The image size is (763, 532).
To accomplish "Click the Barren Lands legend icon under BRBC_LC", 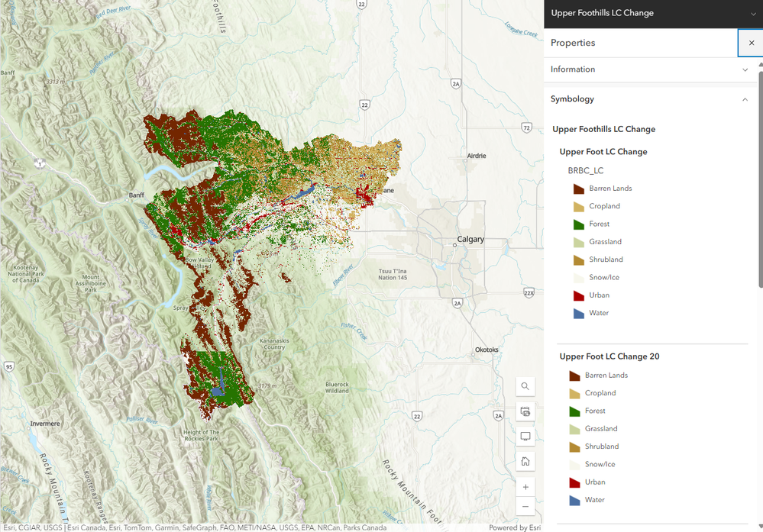I will (579, 189).
